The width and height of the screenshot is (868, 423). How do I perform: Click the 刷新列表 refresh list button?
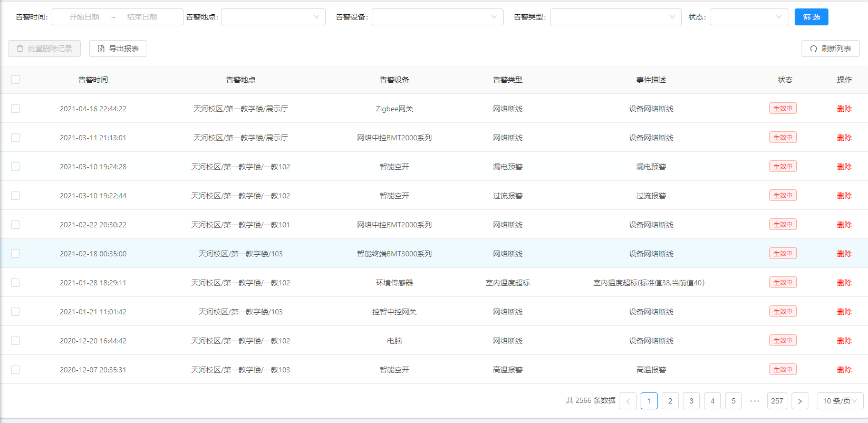click(831, 49)
